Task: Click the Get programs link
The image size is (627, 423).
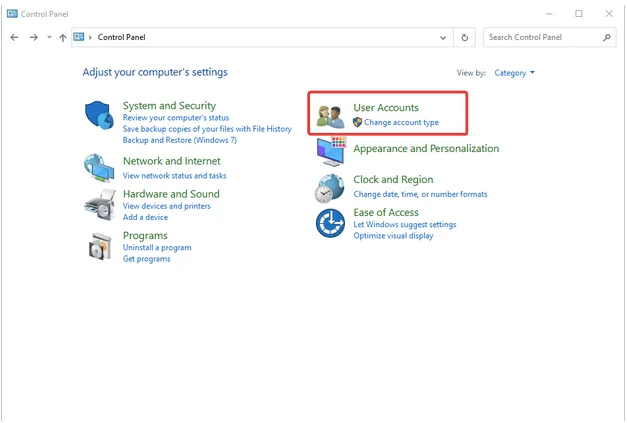Action: [146, 259]
